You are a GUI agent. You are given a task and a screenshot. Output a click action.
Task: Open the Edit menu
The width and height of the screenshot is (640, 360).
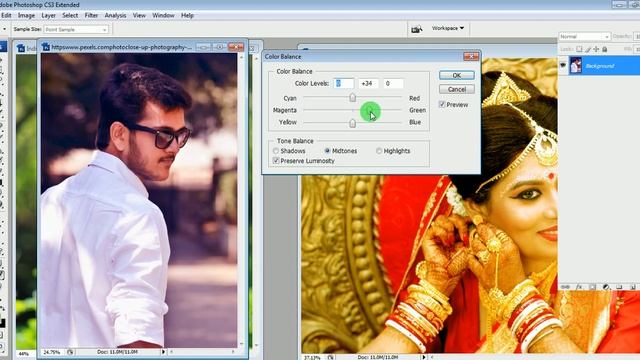click(x=6, y=15)
